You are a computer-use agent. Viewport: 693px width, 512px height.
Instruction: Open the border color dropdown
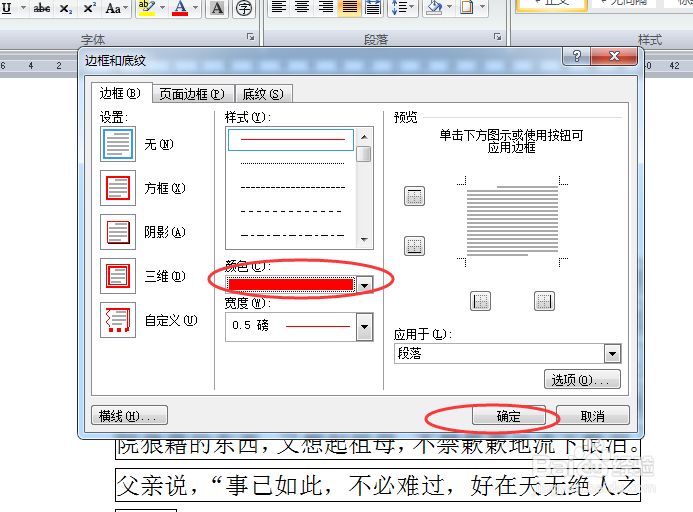click(x=364, y=285)
